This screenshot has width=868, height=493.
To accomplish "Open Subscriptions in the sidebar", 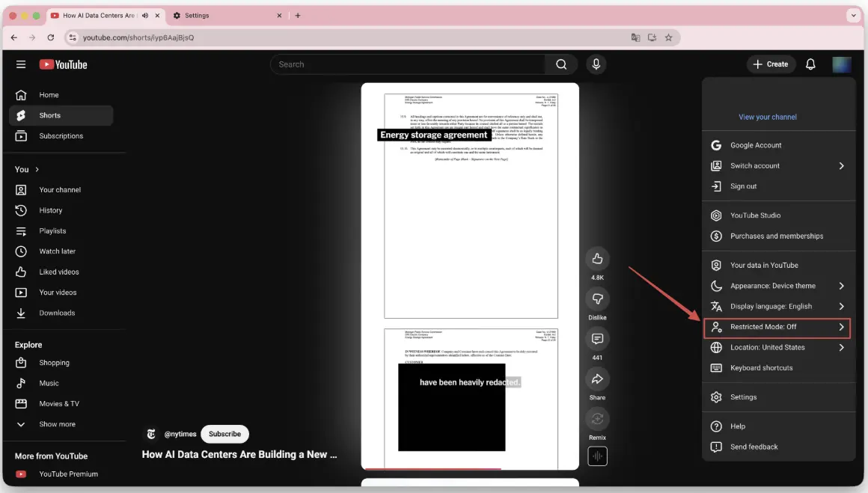I will pos(61,136).
